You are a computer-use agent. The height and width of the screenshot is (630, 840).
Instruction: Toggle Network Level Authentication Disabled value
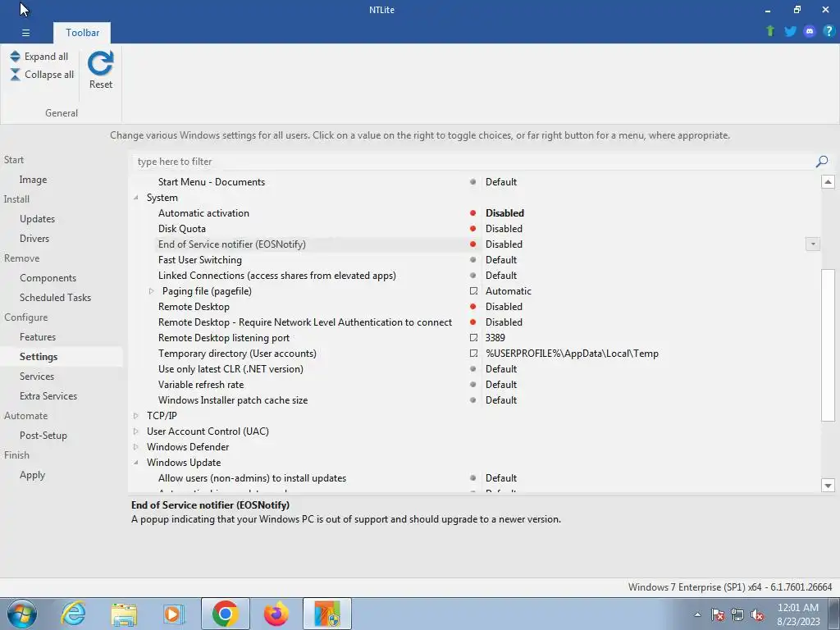pos(504,322)
